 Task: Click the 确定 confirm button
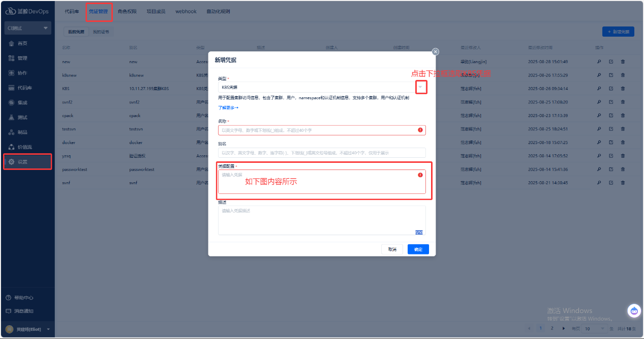[418, 249]
